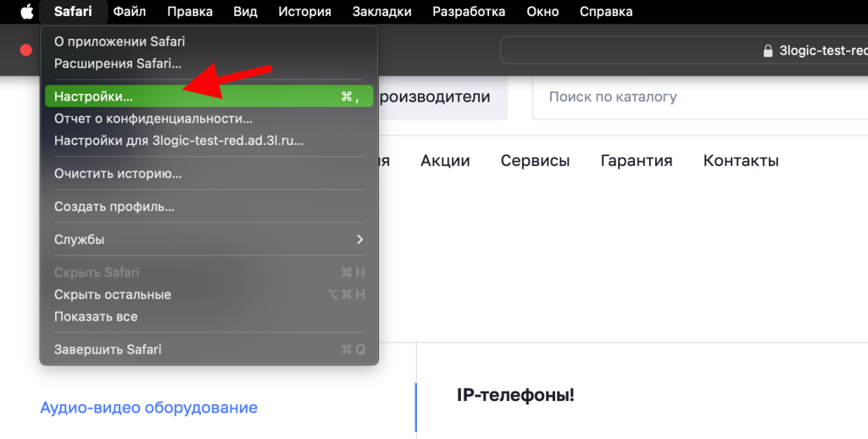
Task: Click the Поиск по каталогу search field
Action: (x=695, y=97)
